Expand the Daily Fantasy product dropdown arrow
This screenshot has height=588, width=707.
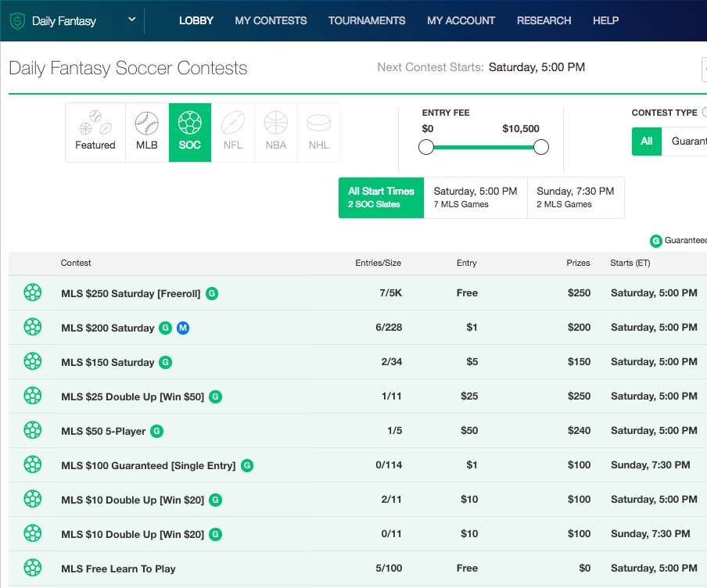click(x=131, y=20)
